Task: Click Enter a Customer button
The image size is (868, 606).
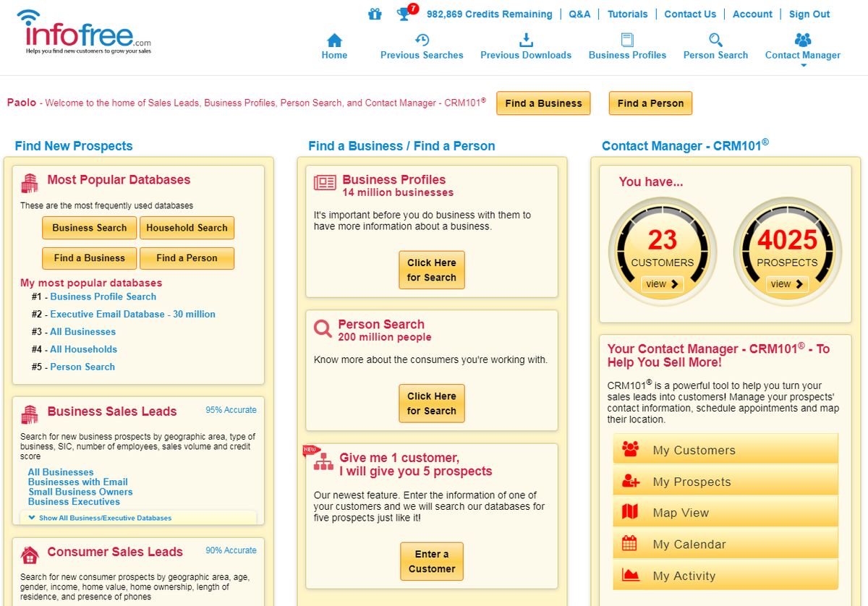Action: (432, 561)
